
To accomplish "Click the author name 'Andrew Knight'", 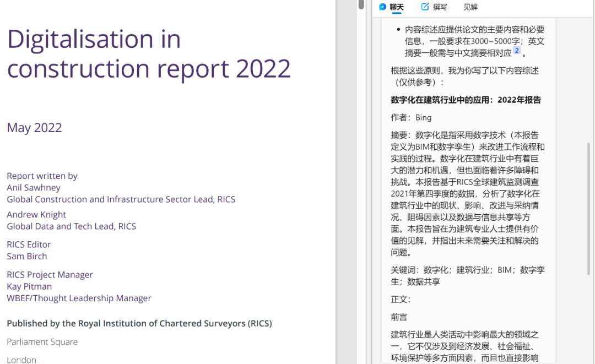I will (36, 215).
